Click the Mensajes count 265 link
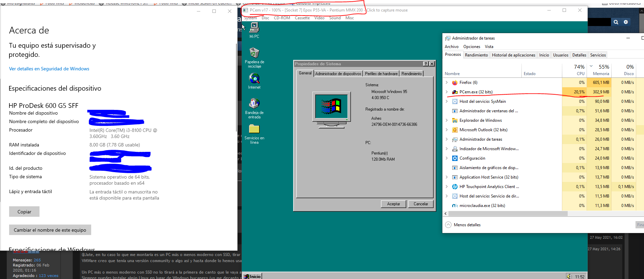 click(37, 260)
